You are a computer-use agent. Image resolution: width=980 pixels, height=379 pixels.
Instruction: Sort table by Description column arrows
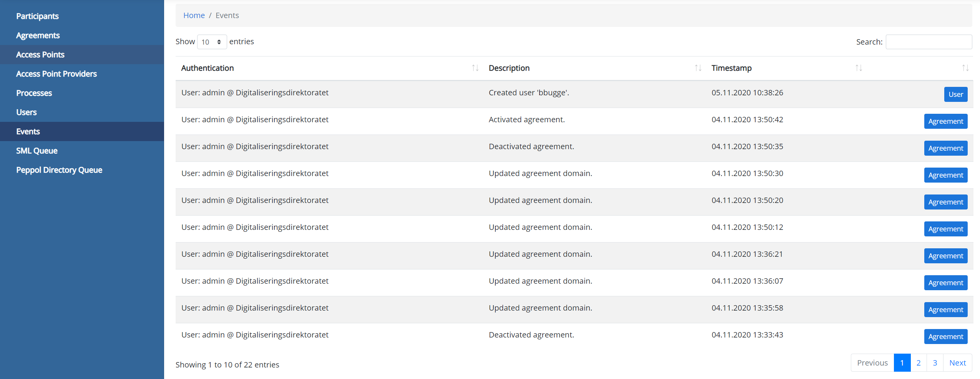[698, 68]
